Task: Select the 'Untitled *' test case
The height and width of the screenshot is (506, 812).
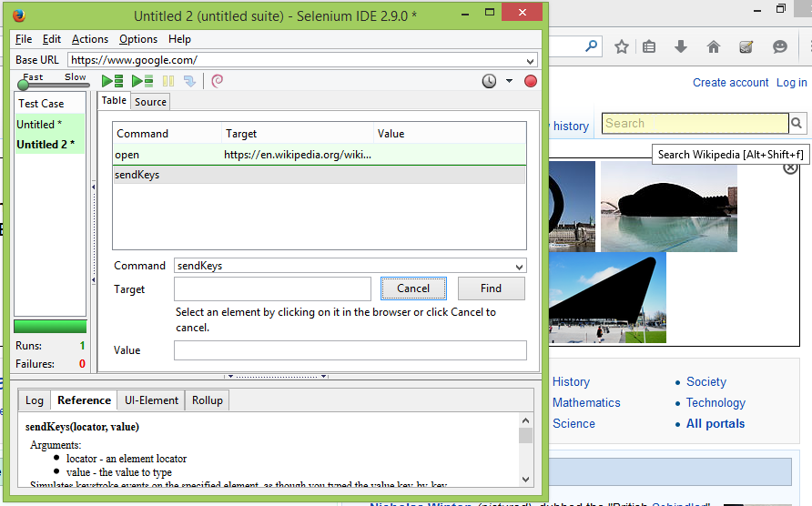Action: pos(50,125)
